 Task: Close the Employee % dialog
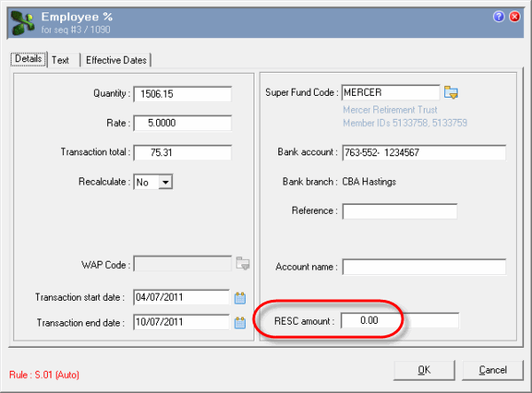[x=515, y=17]
